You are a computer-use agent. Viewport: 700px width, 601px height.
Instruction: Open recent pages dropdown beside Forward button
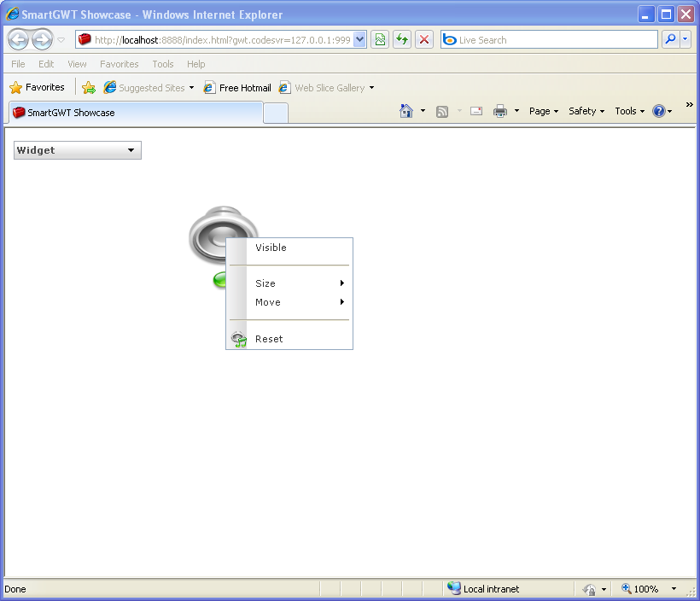(x=61, y=40)
